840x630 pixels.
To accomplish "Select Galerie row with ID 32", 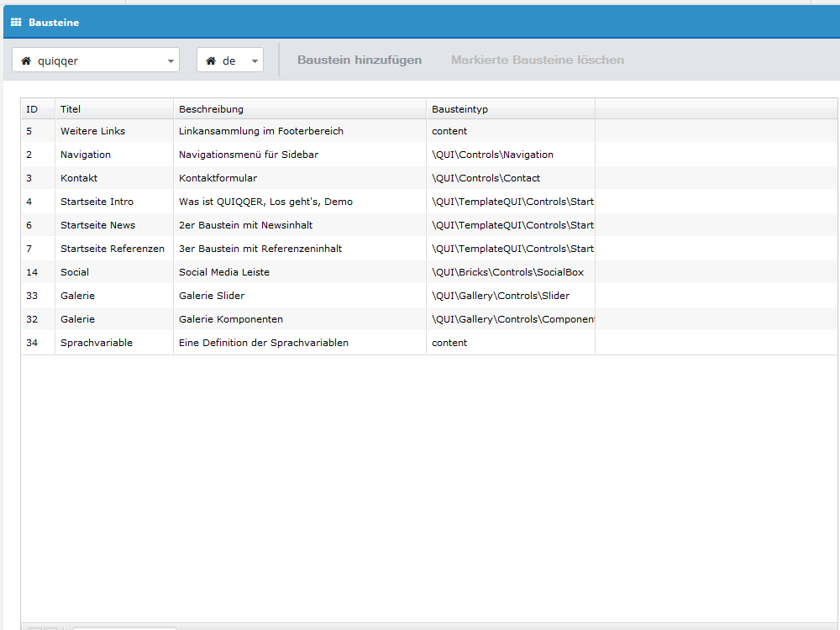I will 428,319.
